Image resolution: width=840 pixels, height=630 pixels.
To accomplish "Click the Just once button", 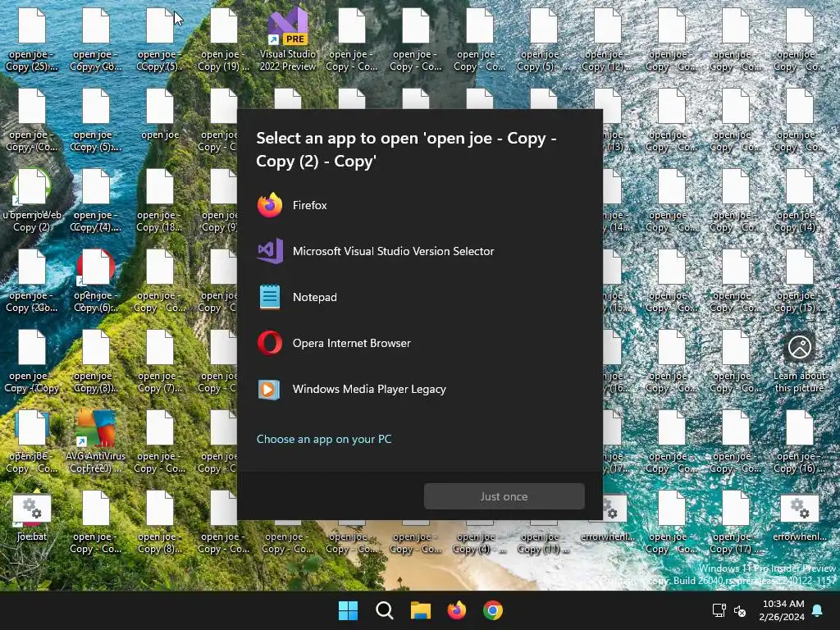I will click(504, 496).
